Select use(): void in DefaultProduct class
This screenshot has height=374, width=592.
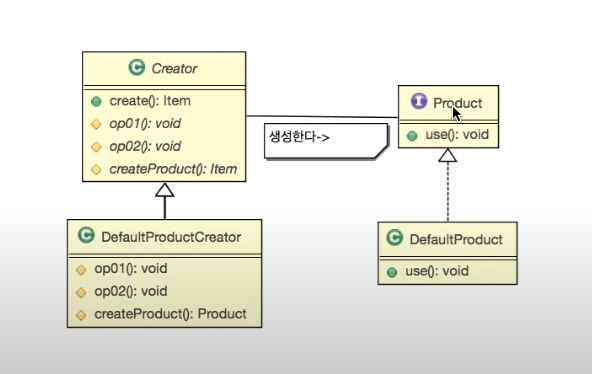pos(437,271)
